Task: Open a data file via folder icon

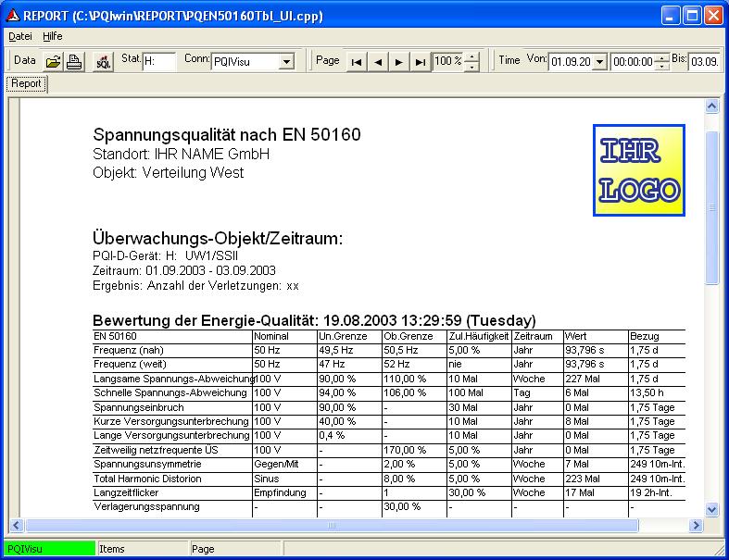Action: [x=53, y=61]
